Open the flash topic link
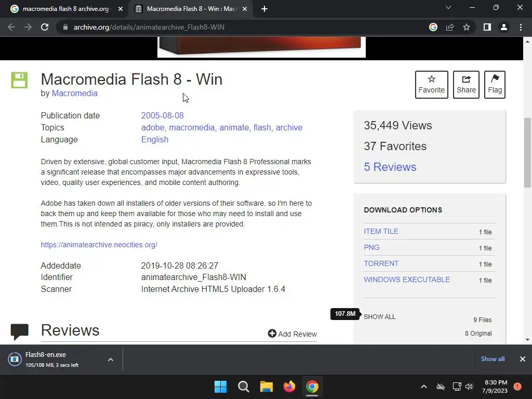Screen dimensions: 532x399 point(262,128)
